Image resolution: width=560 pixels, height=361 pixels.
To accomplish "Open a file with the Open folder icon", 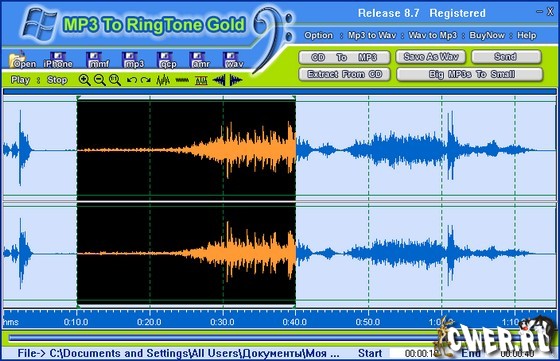I will pos(21,60).
